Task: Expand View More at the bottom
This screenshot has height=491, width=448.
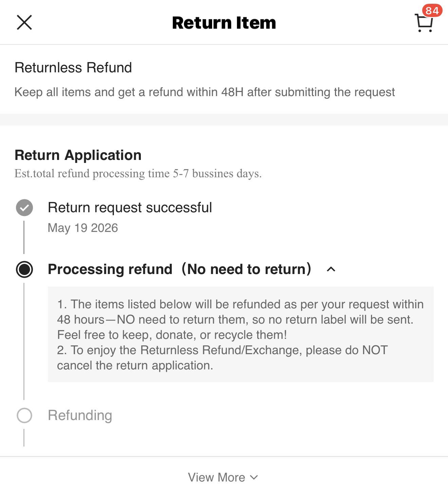Action: tap(223, 477)
